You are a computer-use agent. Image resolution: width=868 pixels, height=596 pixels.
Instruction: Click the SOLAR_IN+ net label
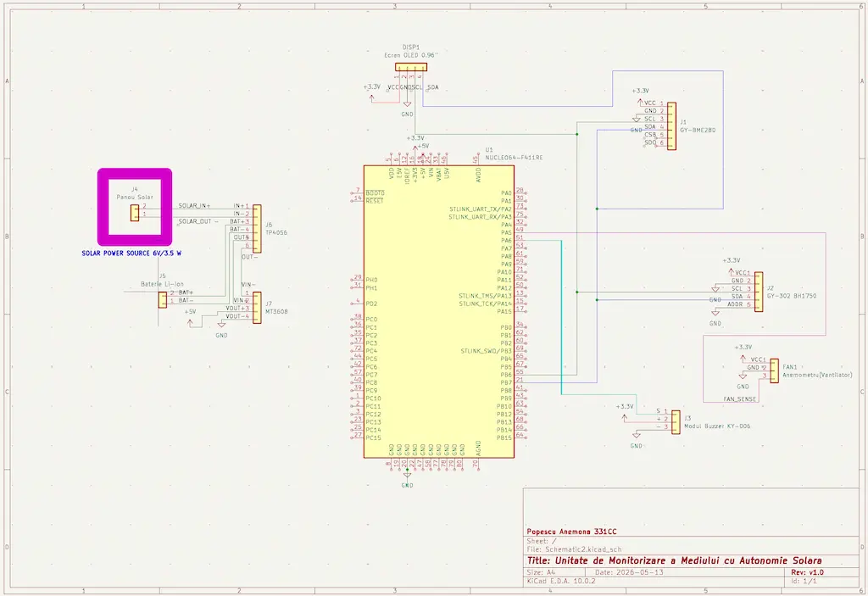click(194, 205)
